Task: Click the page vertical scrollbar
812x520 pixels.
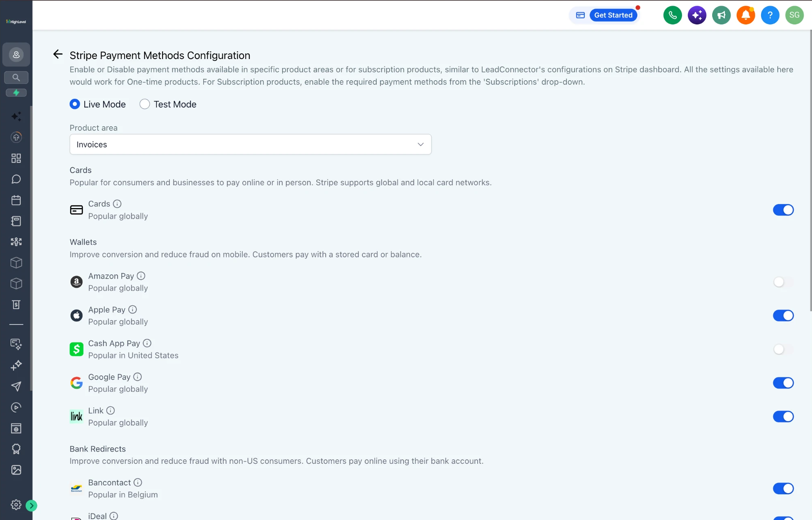Action: tap(810, 171)
